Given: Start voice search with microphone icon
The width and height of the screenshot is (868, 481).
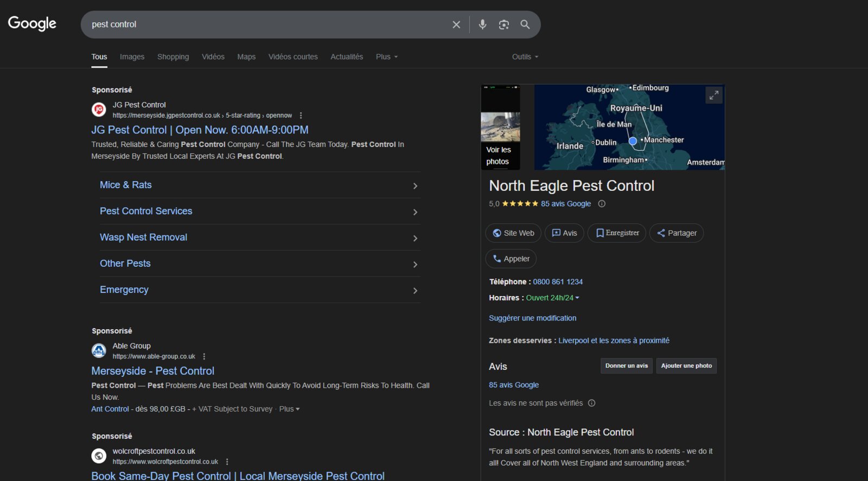Looking at the screenshot, I should (482, 24).
